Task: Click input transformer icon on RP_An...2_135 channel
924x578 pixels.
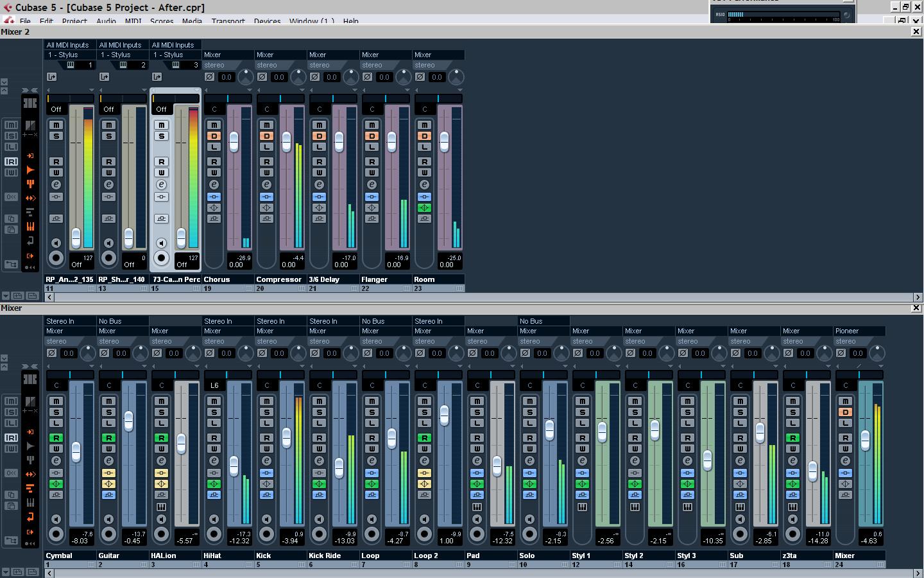Action: (51, 76)
